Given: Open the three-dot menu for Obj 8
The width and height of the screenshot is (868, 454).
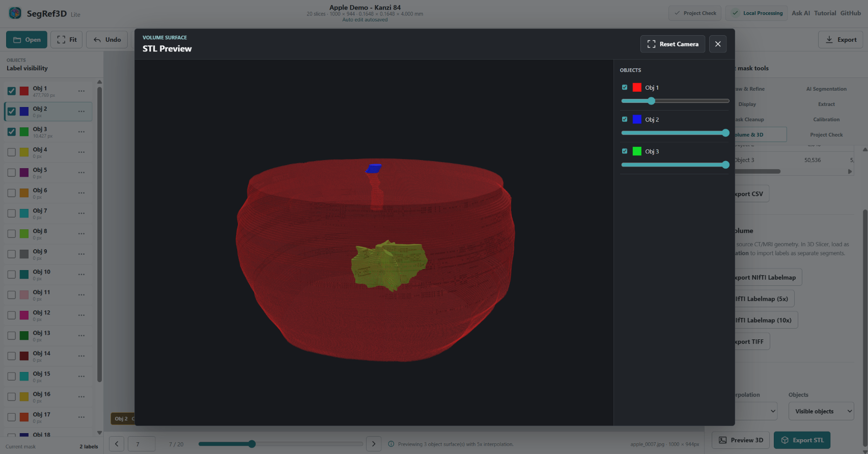Looking at the screenshot, I should pyautogui.click(x=81, y=233).
